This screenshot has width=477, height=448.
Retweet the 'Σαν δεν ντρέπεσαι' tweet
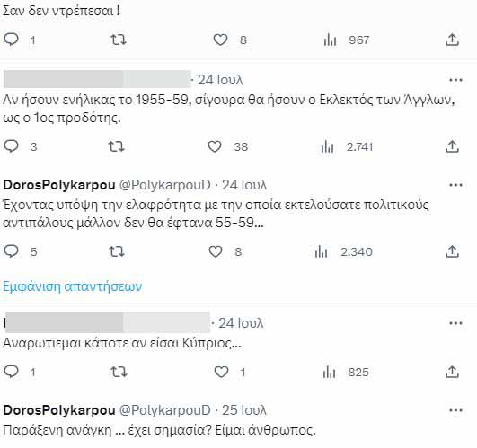[119, 40]
